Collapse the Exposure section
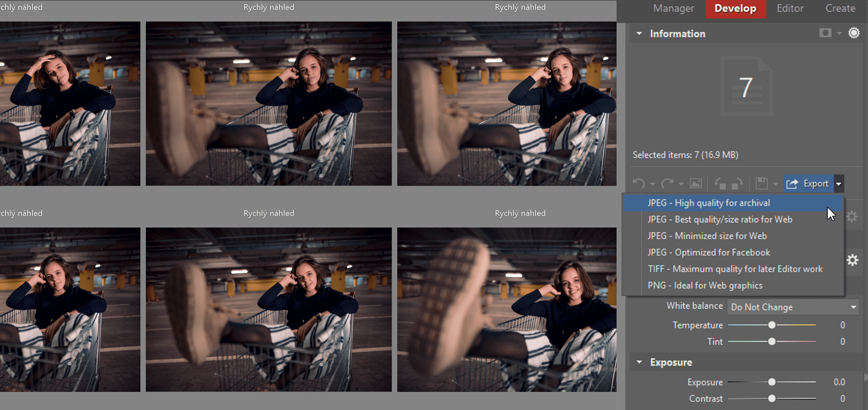The height and width of the screenshot is (410, 868). tap(639, 362)
